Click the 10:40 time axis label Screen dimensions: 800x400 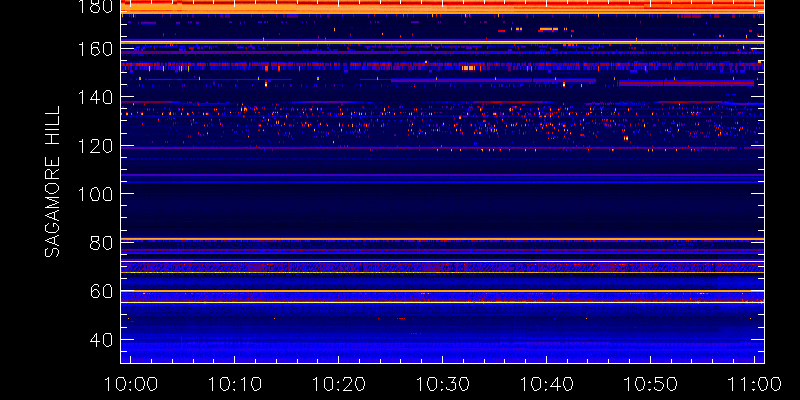(x=546, y=384)
